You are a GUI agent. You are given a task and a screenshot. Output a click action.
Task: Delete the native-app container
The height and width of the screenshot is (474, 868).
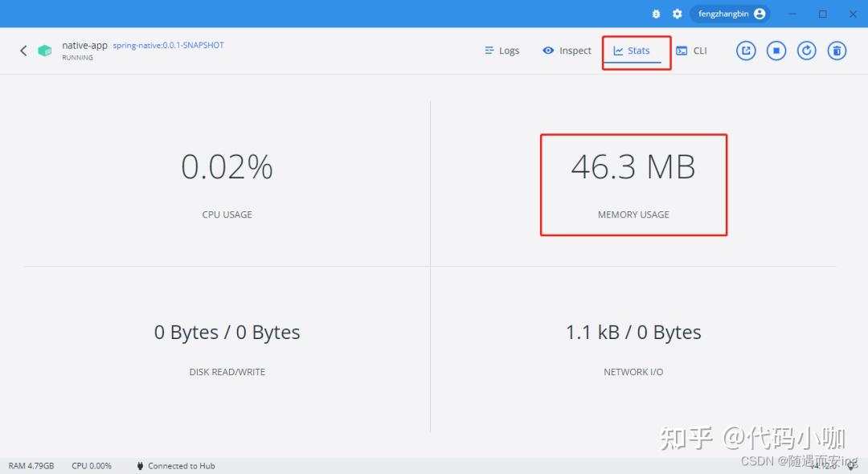point(837,50)
